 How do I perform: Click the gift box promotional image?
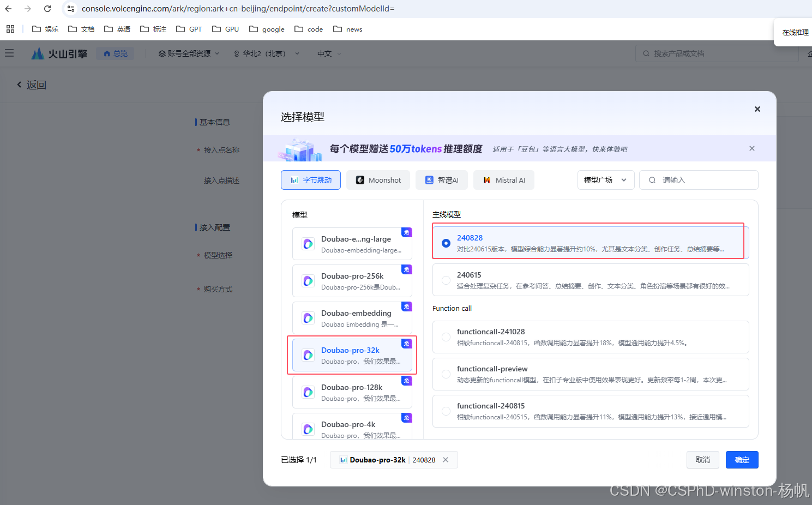[x=300, y=149]
